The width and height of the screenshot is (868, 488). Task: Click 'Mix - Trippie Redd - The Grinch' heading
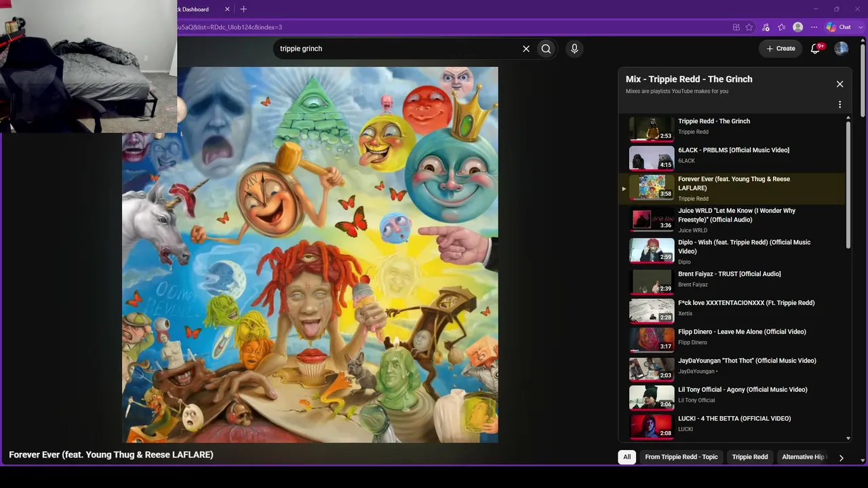689,79
